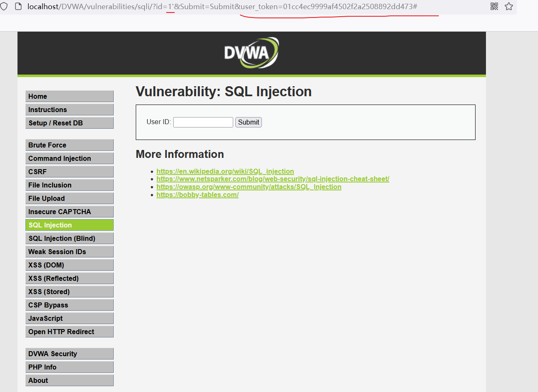538x392 pixels.
Task: Focus the User ID text field
Action: click(x=203, y=122)
